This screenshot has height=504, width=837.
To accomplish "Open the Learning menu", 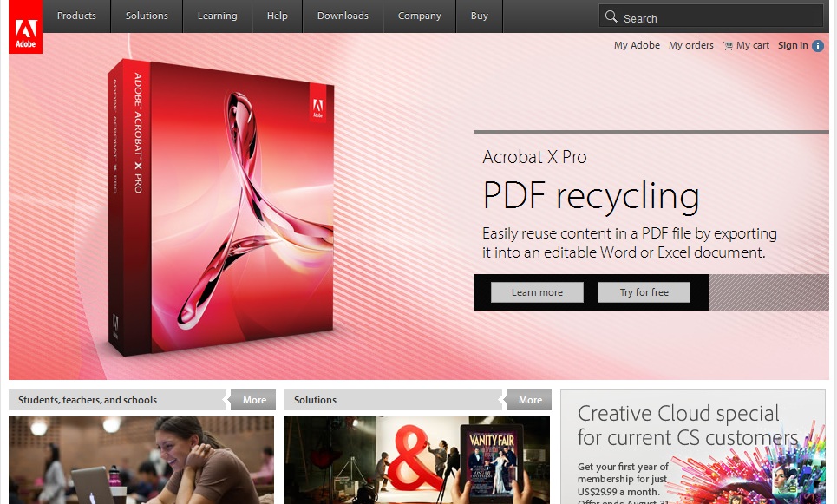I will click(x=217, y=16).
